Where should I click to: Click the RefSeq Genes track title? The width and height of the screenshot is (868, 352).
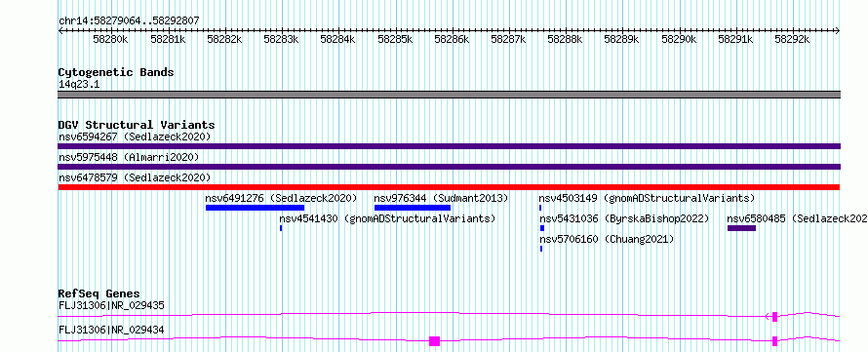(x=99, y=293)
